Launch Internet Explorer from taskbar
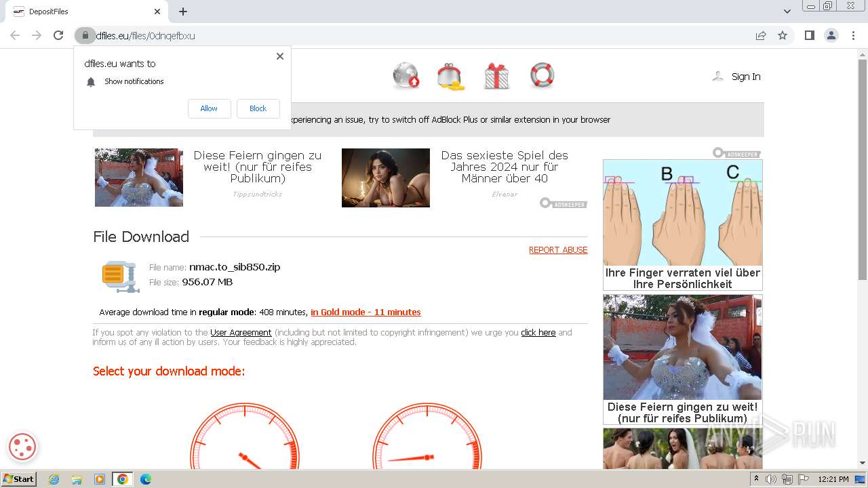 [x=54, y=479]
